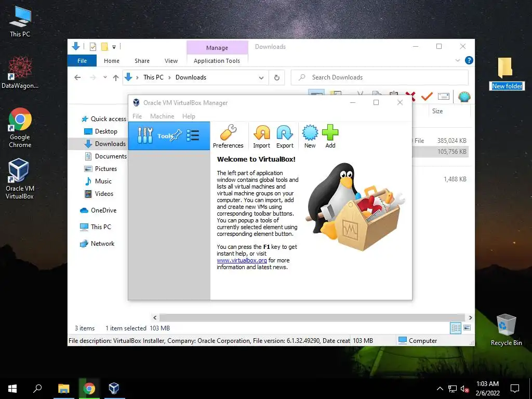Expand the address bar history dropdown

(261, 78)
